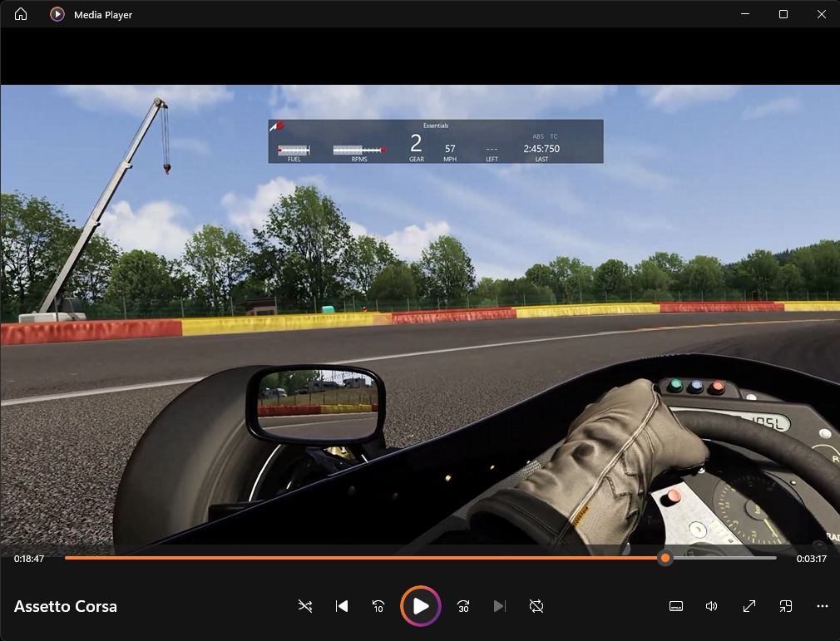The width and height of the screenshot is (840, 641).
Task: Open subtitles and captions options
Action: 676,606
